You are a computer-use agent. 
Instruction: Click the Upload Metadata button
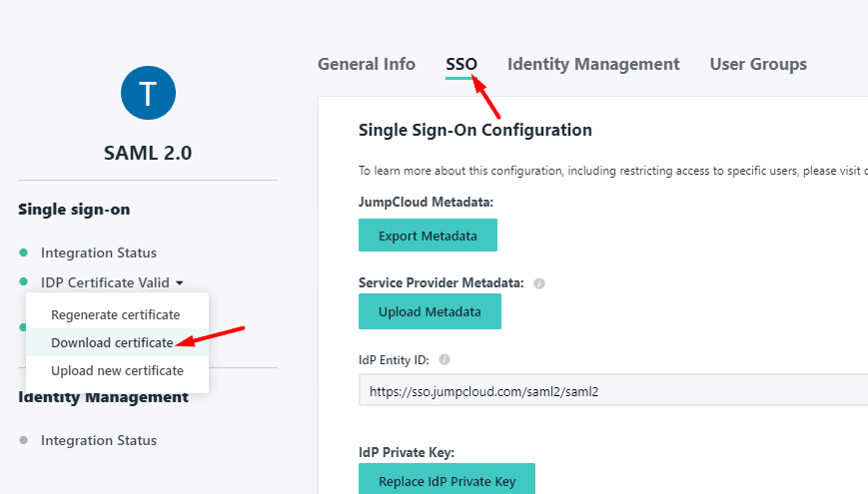430,311
